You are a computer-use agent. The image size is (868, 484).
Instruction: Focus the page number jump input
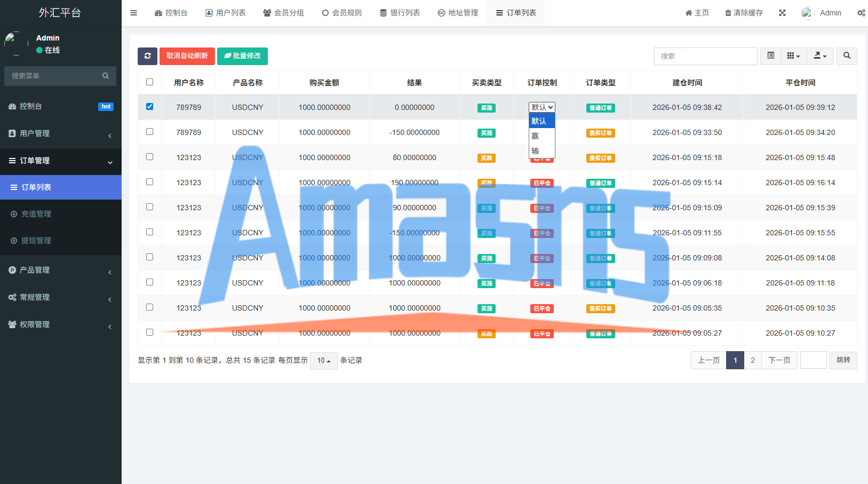pos(814,360)
